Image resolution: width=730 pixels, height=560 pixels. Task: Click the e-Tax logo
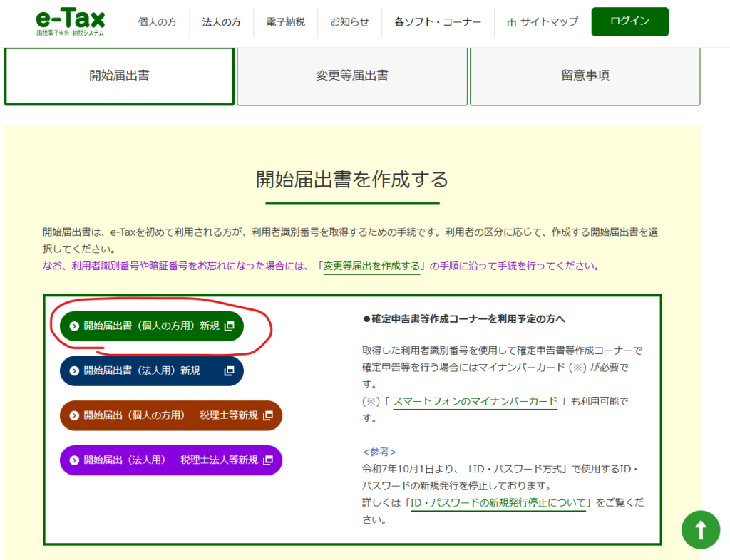click(71, 22)
